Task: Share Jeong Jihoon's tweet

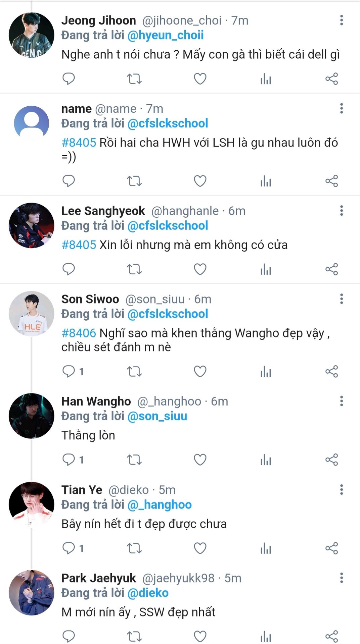Action: pos(331,79)
